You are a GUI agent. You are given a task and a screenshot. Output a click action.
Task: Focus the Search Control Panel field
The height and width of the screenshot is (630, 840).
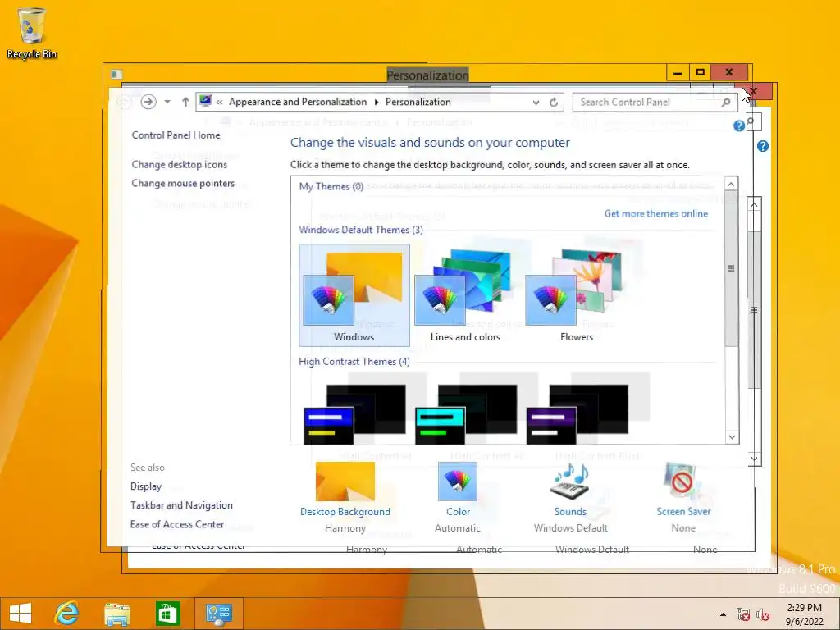[655, 103]
